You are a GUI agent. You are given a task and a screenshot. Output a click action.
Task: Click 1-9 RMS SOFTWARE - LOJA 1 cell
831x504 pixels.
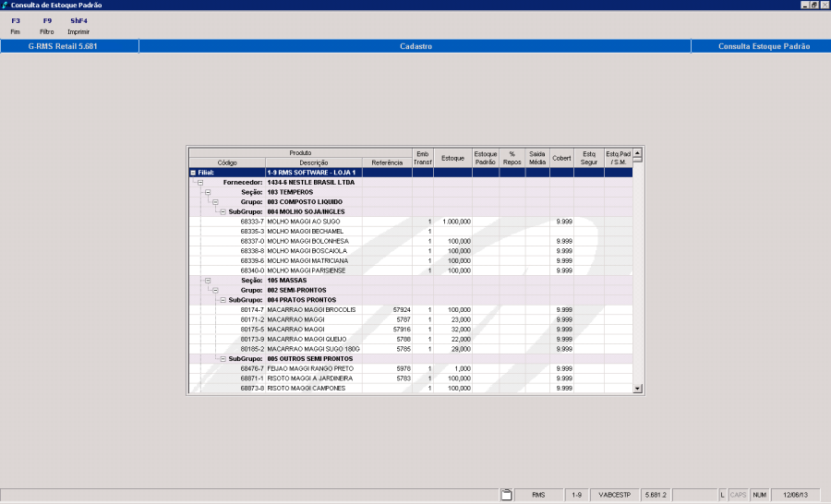tap(314, 173)
